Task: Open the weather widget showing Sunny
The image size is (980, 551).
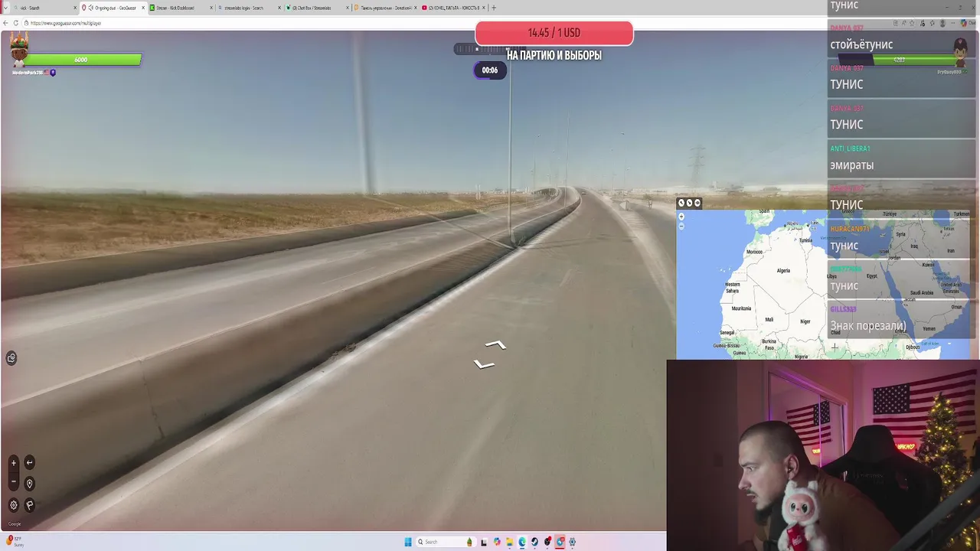Action: [x=15, y=541]
